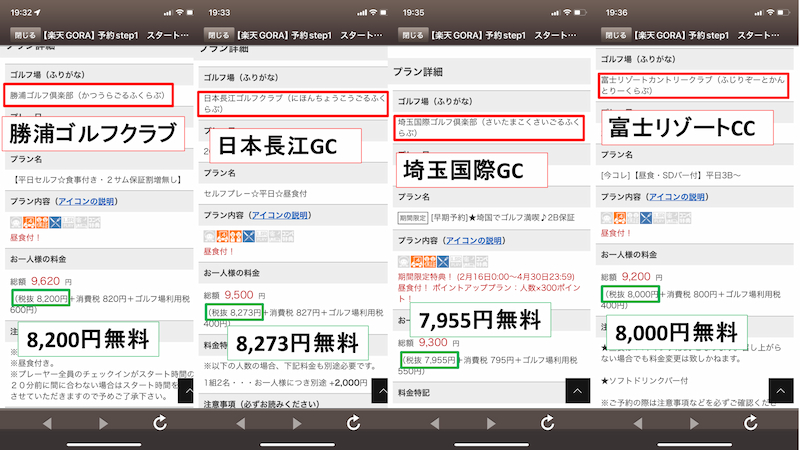This screenshot has width=800, height=450.
Task: Tap the 1組2名 surcharge +2,000円 line
Action: click(x=285, y=382)
